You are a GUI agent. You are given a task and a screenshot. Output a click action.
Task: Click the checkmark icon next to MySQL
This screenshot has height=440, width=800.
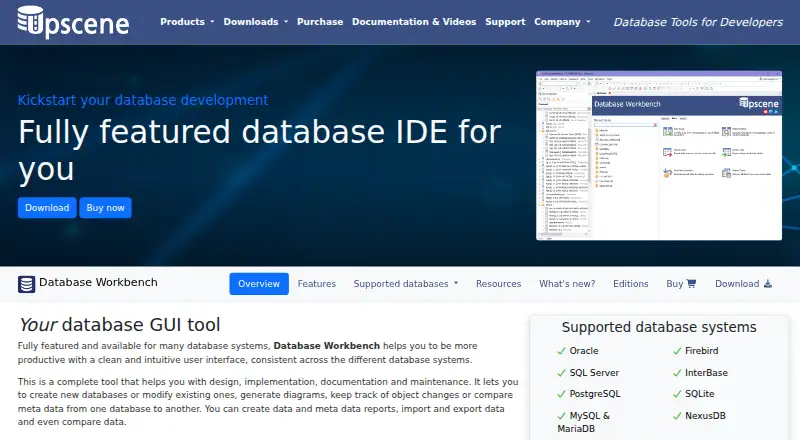click(x=562, y=416)
